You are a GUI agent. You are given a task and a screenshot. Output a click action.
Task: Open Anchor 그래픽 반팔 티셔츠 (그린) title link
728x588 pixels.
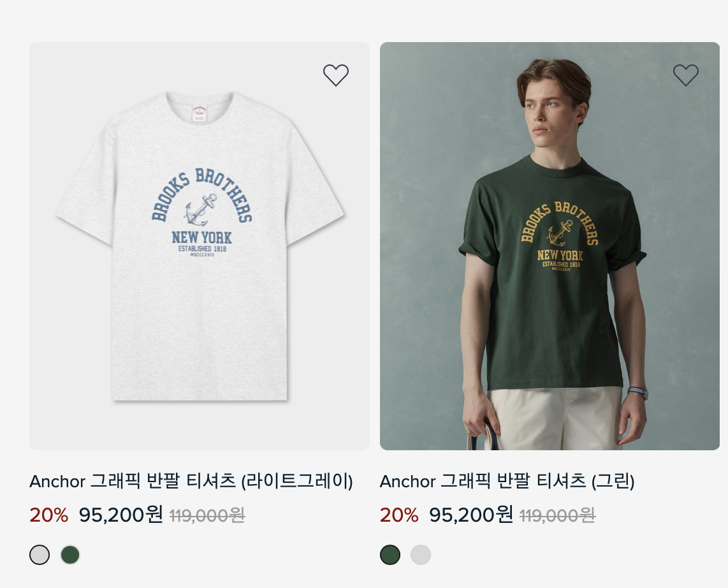507,481
